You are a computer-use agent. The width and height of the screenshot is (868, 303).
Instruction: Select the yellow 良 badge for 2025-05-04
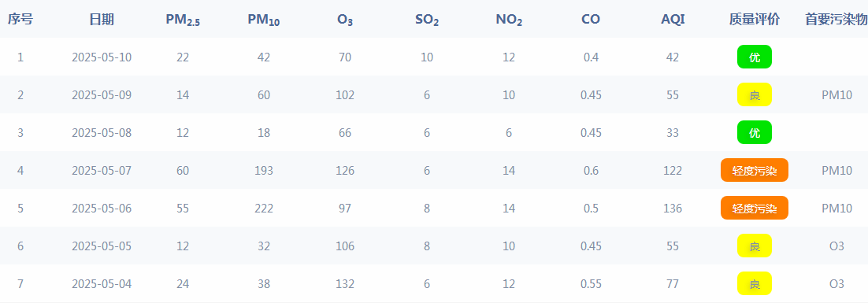[x=754, y=283]
